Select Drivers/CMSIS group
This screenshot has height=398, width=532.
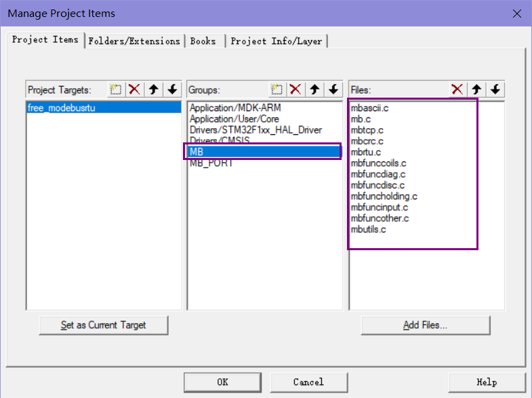[x=264, y=140]
